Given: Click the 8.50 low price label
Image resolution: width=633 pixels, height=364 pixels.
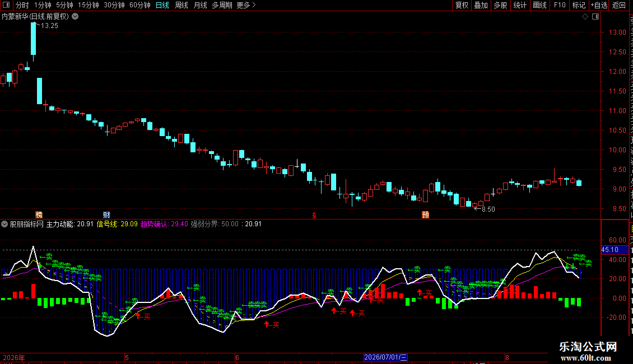Looking at the screenshot, I should pos(488,209).
